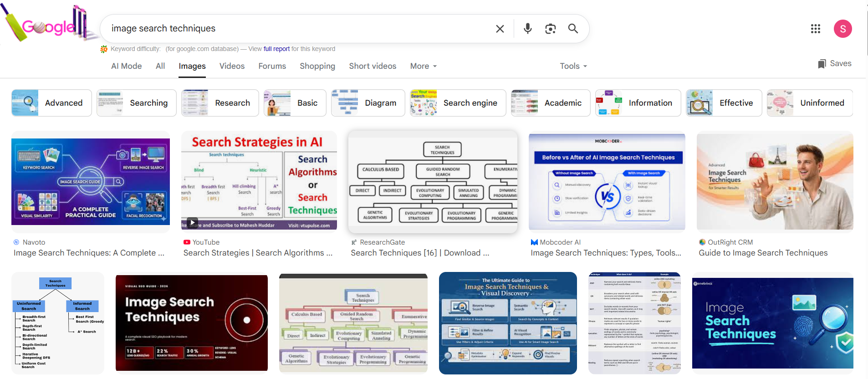Open the Shopping tab

tap(317, 66)
